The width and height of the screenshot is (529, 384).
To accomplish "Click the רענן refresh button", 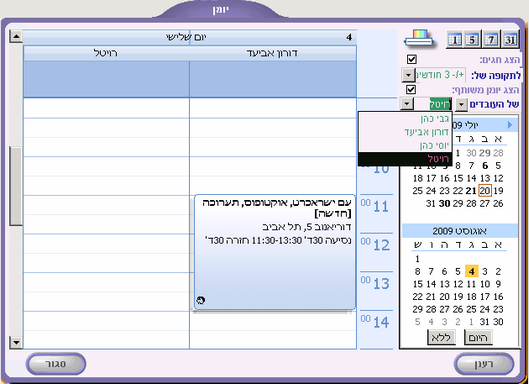I will point(484,364).
